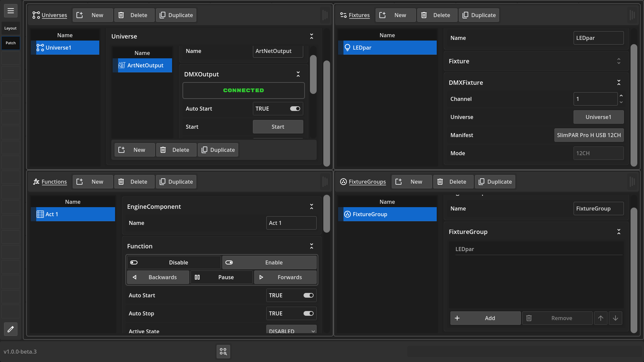644x362 pixels.
Task: Click the search grid icon at bottom
Action: pos(223,352)
